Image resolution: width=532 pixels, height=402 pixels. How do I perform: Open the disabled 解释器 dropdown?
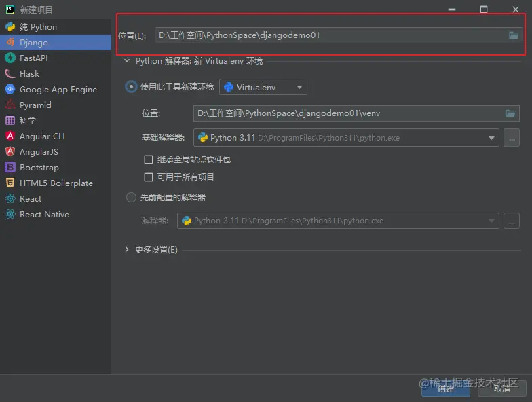click(338, 221)
